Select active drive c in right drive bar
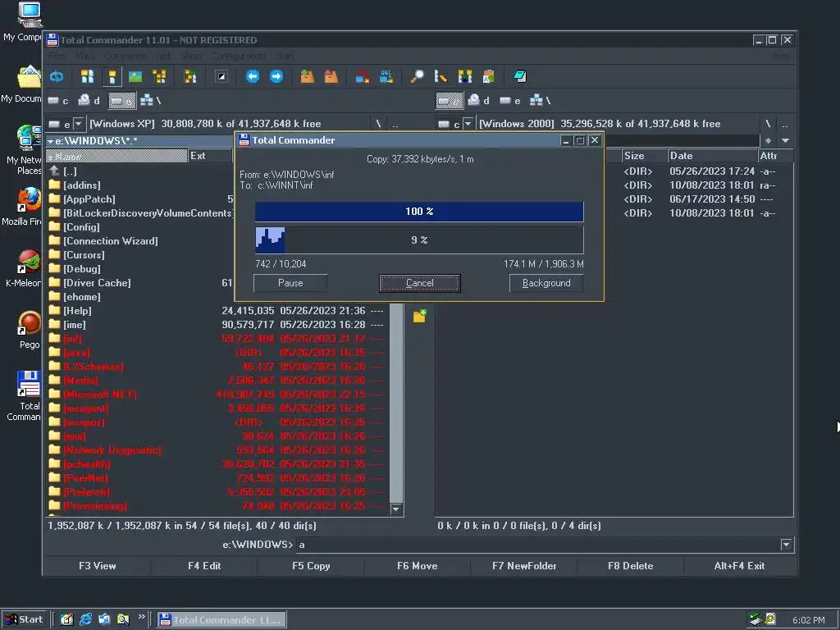 [x=450, y=100]
